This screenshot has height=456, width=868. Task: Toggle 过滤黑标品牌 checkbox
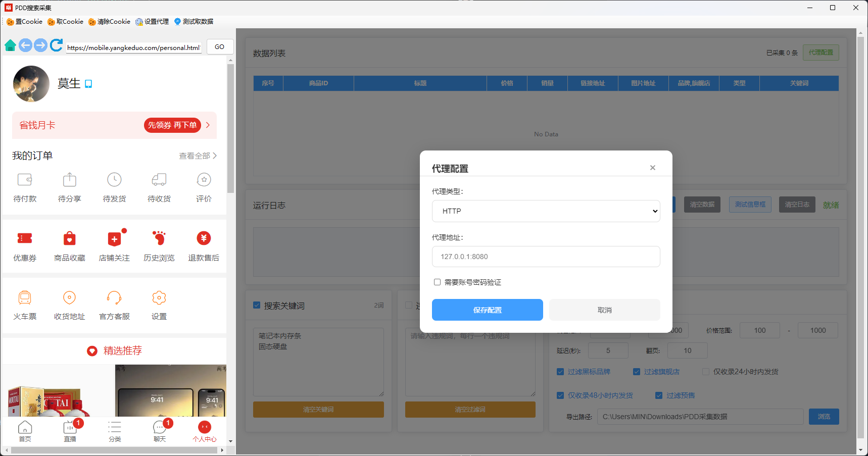point(560,372)
